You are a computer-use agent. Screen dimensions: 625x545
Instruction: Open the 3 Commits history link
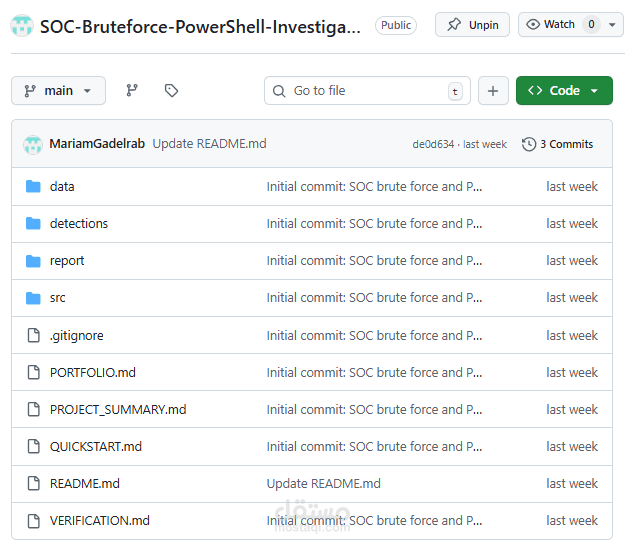(558, 144)
